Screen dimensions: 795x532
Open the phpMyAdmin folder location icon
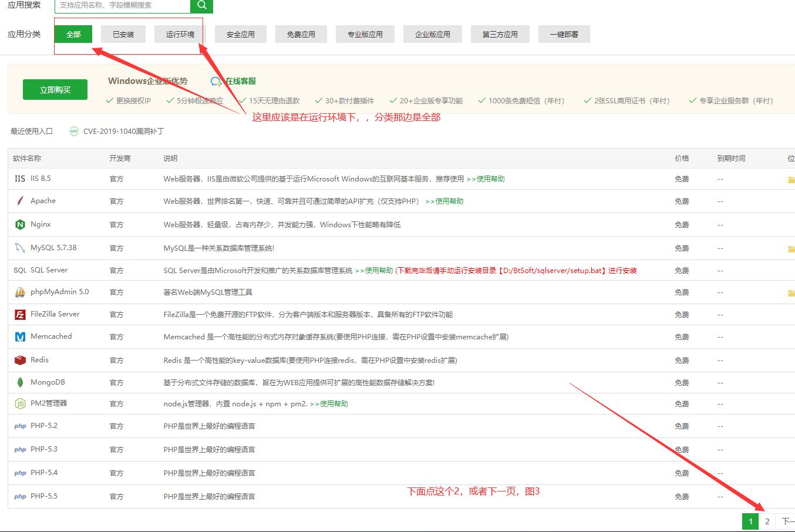791,293
